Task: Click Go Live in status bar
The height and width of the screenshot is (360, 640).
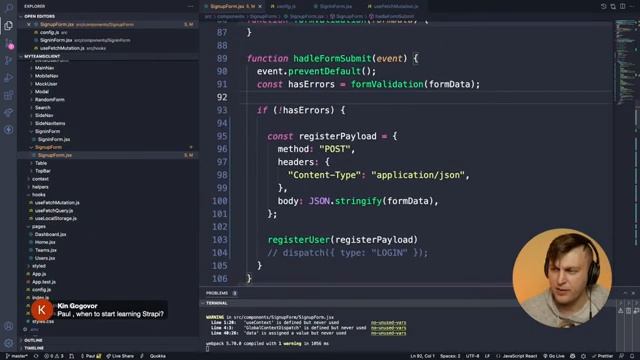Action: (x=554, y=356)
